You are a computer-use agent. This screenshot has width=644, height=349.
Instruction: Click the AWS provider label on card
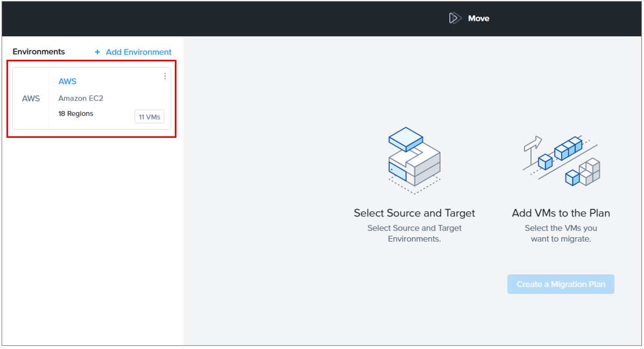pyautogui.click(x=31, y=99)
